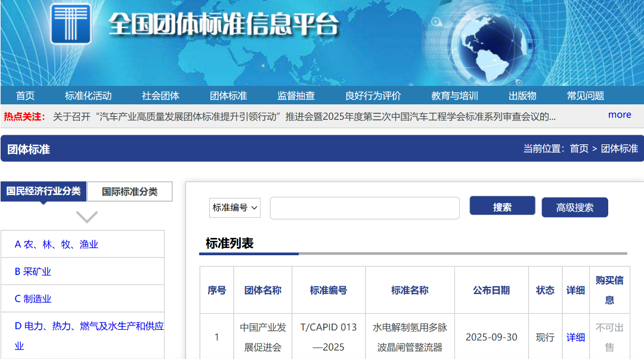Switch to the 国民经济行业分类 tab

43,191
